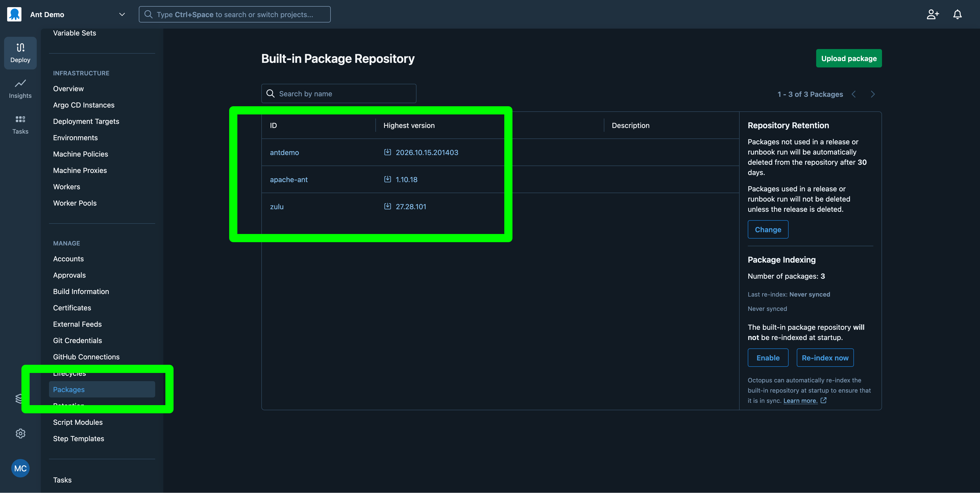
Task: Focus the project search field
Action: pyautogui.click(x=234, y=15)
